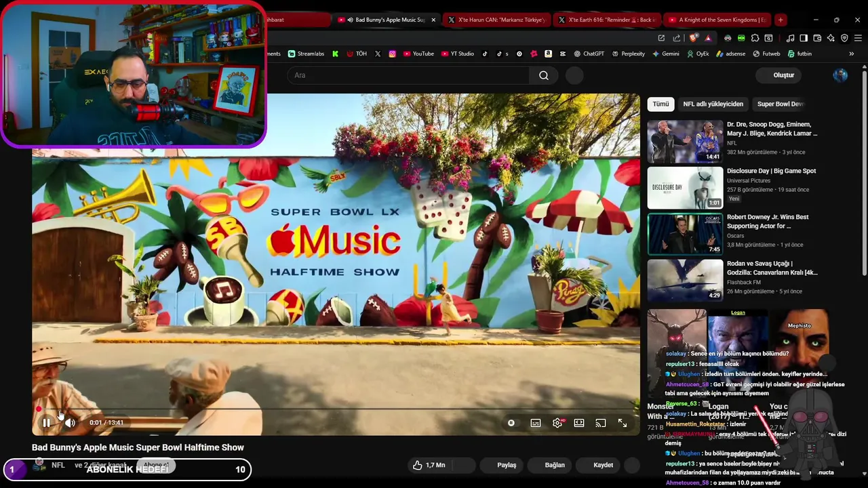Open the YT Studio bookmark
Viewport: 868px width, 488px height.
[x=457, y=54]
